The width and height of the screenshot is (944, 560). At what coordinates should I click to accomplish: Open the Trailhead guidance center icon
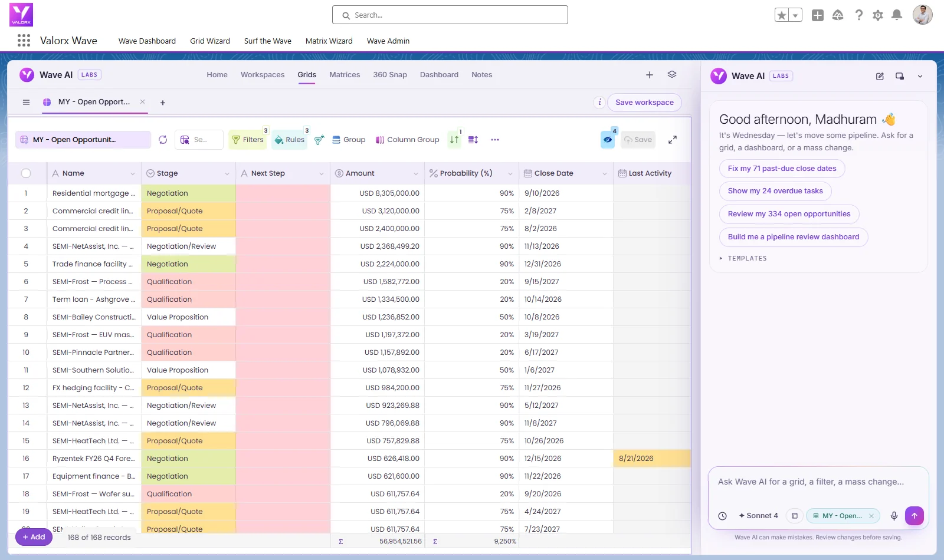click(838, 15)
